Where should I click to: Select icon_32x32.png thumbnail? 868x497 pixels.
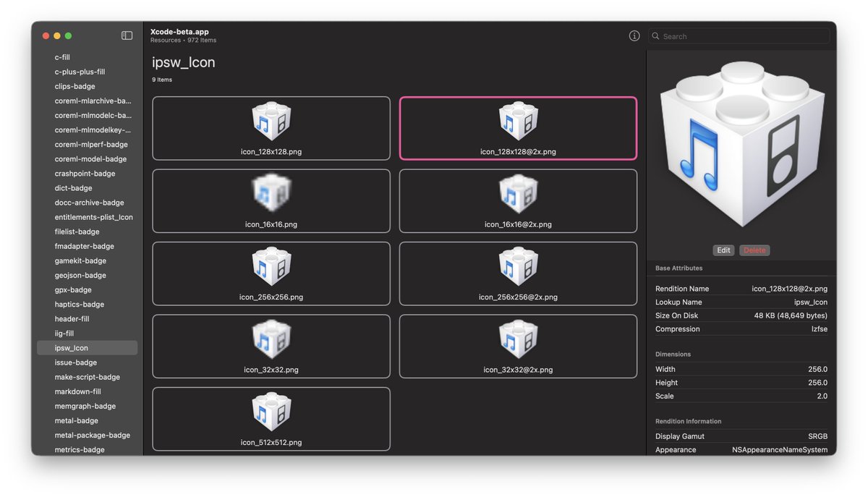tap(271, 346)
